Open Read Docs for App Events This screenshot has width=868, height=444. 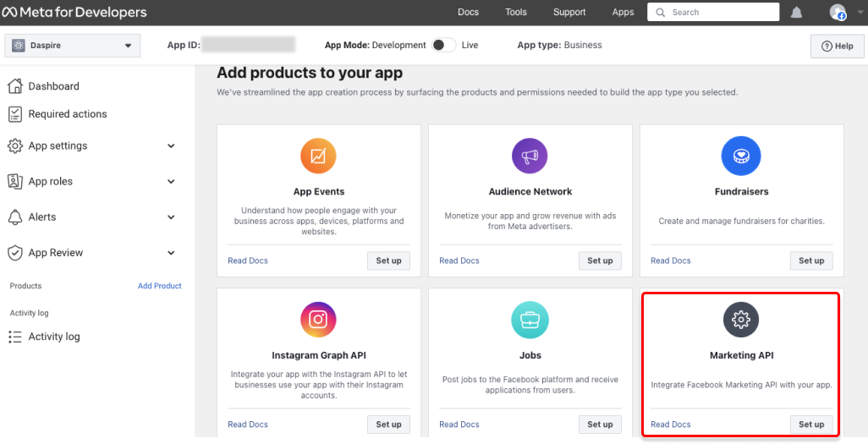(247, 260)
